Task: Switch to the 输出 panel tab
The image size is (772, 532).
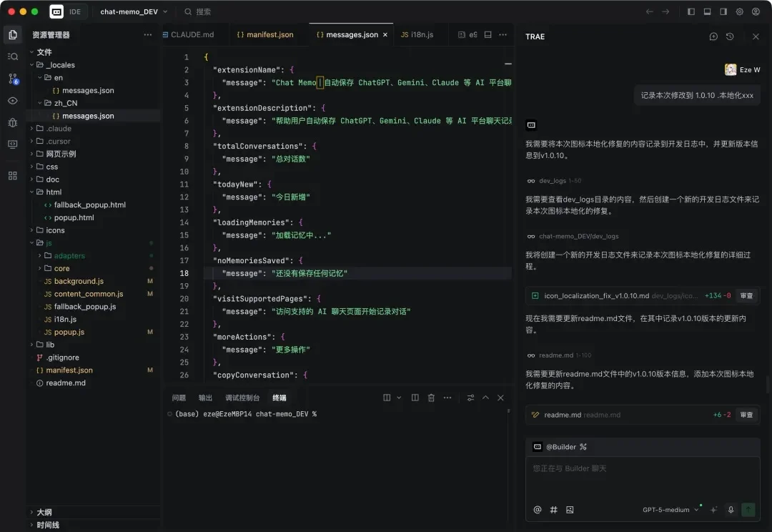Action: [x=206, y=398]
